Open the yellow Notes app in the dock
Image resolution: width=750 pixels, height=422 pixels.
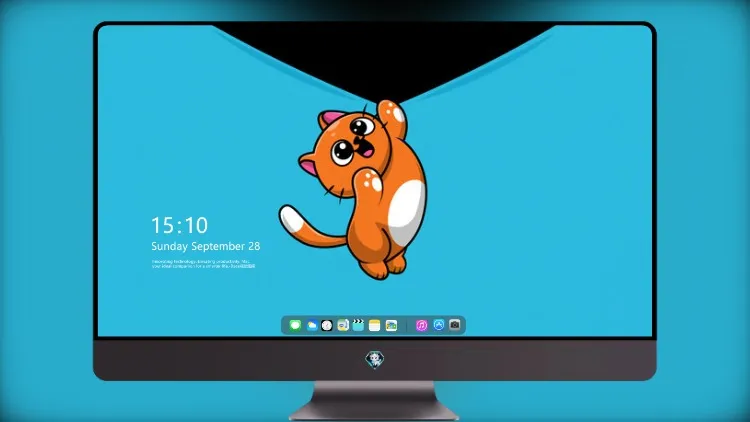pos(375,325)
